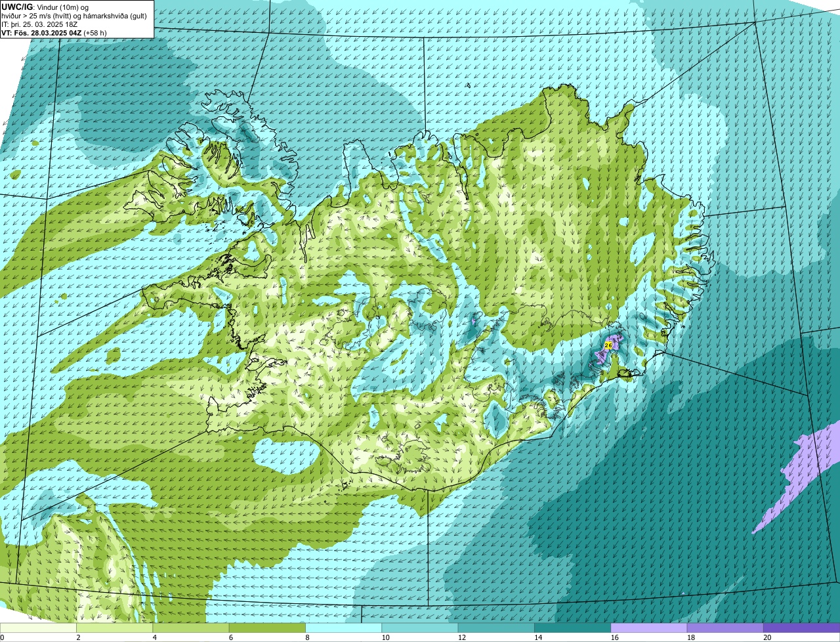Select the 4–6 m/s legend color swatch

(192, 628)
